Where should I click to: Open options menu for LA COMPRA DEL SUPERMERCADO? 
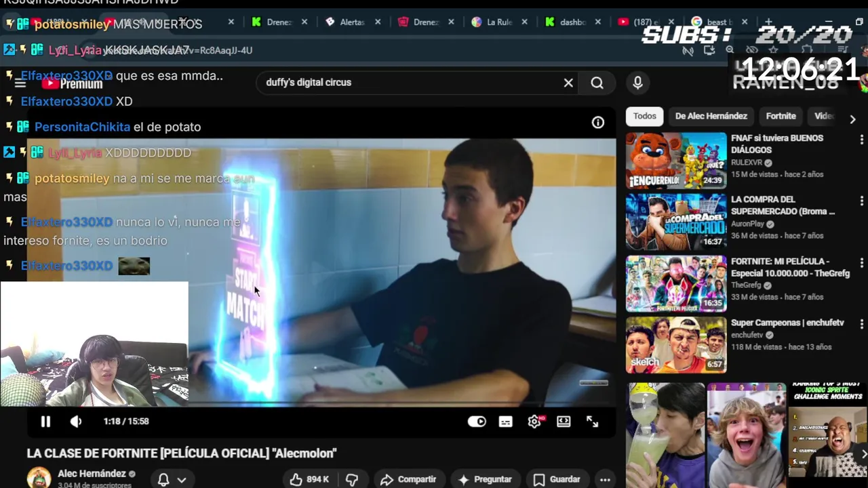(x=861, y=201)
